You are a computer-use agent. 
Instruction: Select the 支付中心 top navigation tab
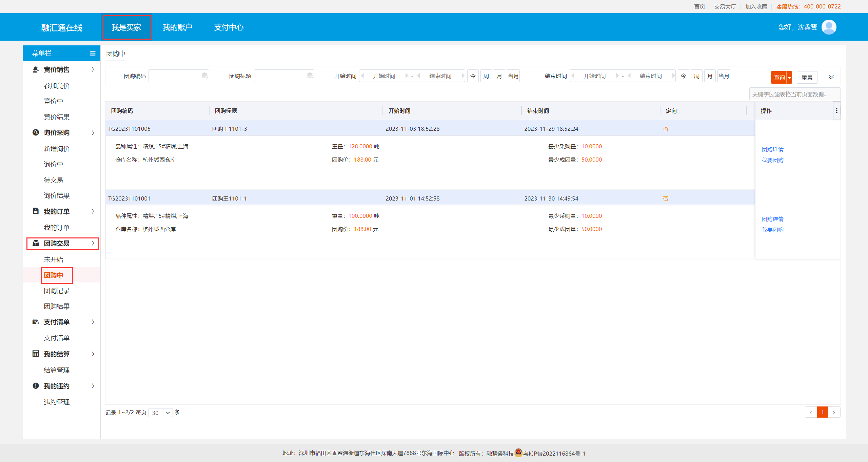click(229, 27)
